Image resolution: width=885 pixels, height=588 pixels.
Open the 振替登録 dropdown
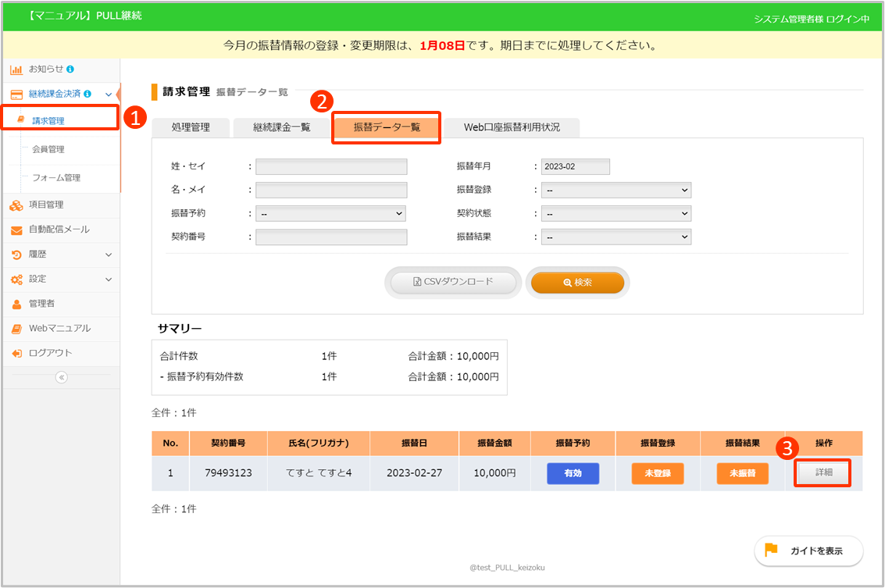[616, 190]
